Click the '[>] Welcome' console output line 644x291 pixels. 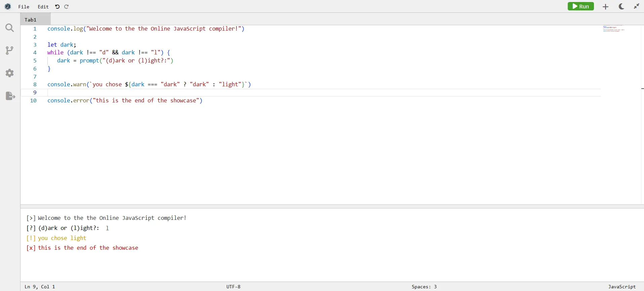106,218
